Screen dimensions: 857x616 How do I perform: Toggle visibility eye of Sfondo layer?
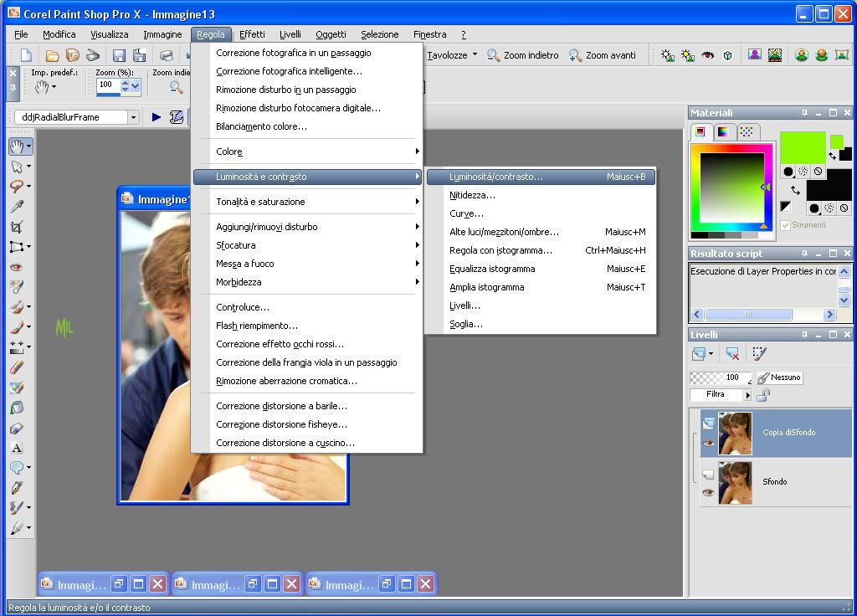click(x=708, y=492)
